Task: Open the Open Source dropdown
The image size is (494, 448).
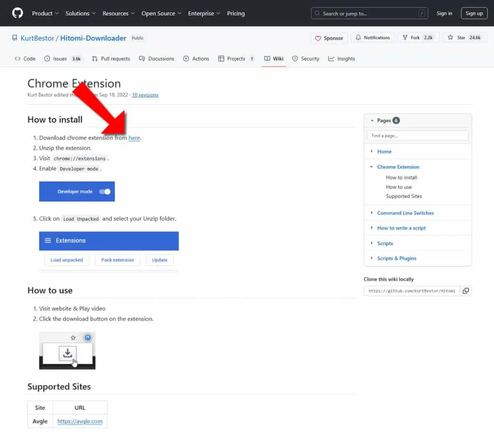Action: click(x=161, y=13)
